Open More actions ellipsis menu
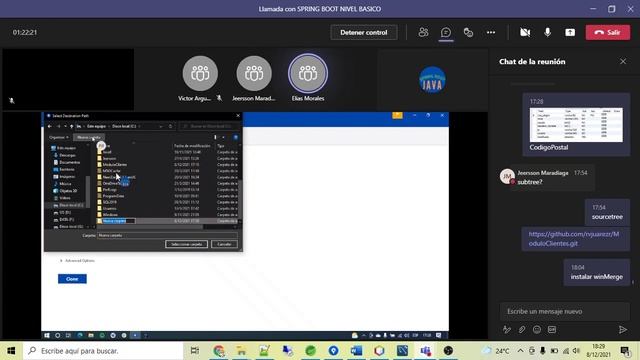640x360 pixels. 491,32
